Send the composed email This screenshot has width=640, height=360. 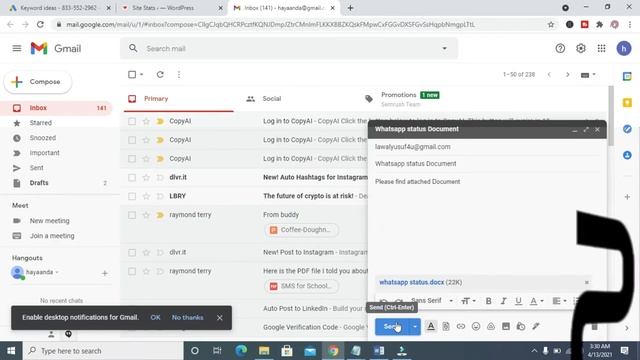(392, 327)
